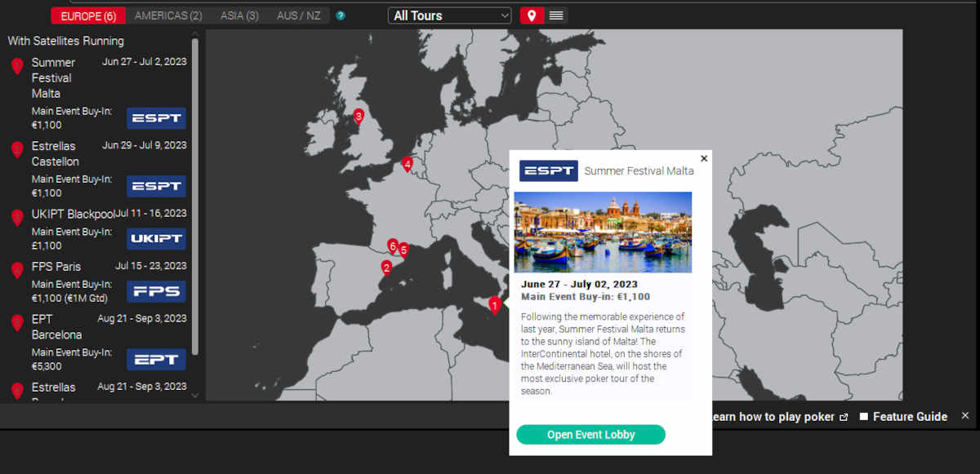
Task: Select UKIPT Blackpool in the sidebar list
Action: (x=73, y=214)
